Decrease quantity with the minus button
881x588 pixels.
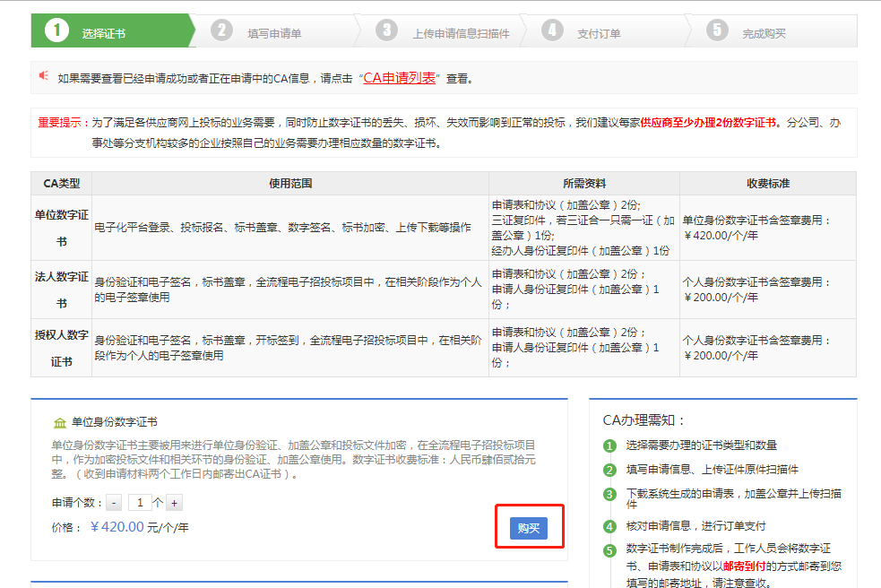pos(114,503)
